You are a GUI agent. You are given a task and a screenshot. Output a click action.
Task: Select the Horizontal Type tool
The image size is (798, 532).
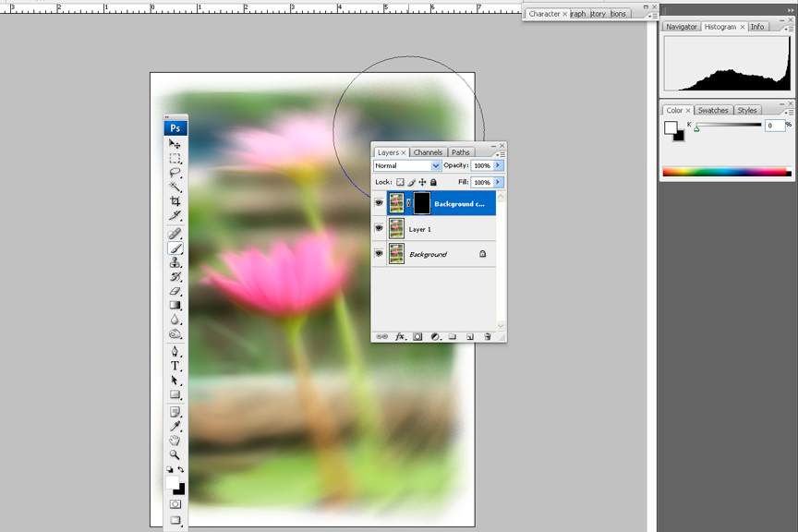(x=175, y=366)
